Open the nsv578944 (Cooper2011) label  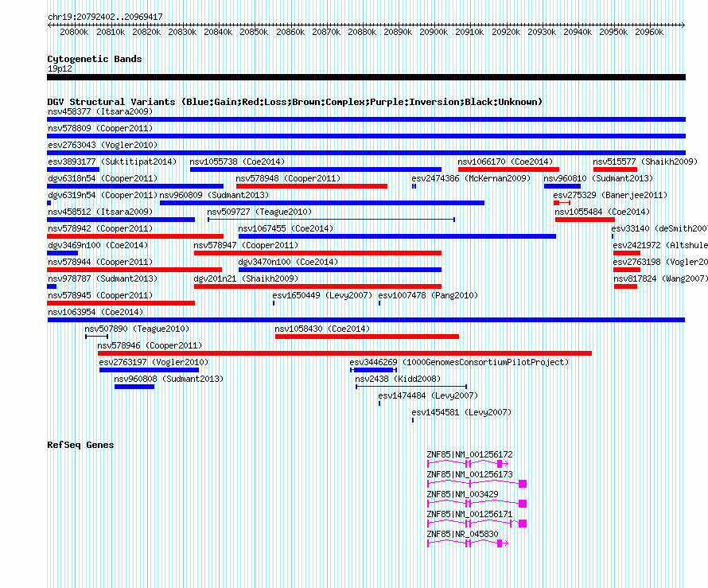(100, 262)
